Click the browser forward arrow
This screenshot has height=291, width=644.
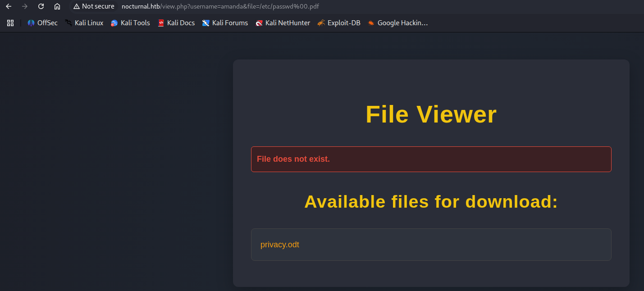(x=25, y=6)
